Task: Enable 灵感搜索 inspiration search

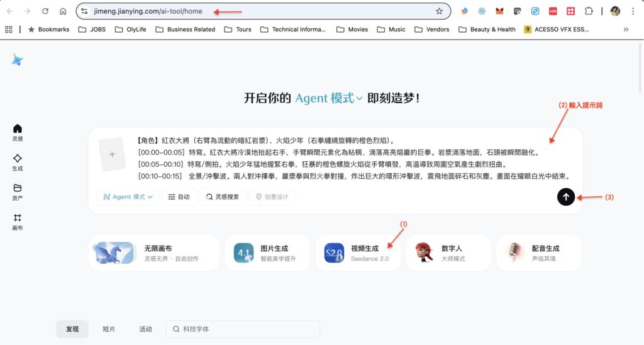Action: click(223, 197)
